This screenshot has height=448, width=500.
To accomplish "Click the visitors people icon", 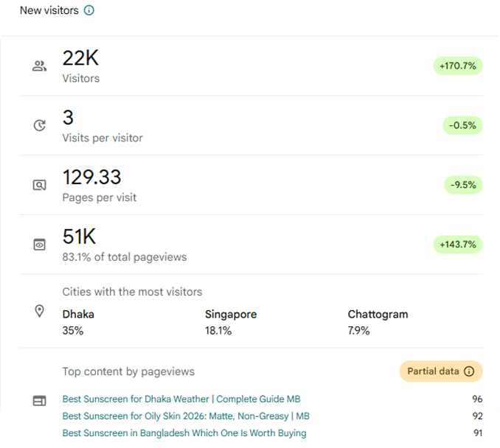I will (40, 66).
